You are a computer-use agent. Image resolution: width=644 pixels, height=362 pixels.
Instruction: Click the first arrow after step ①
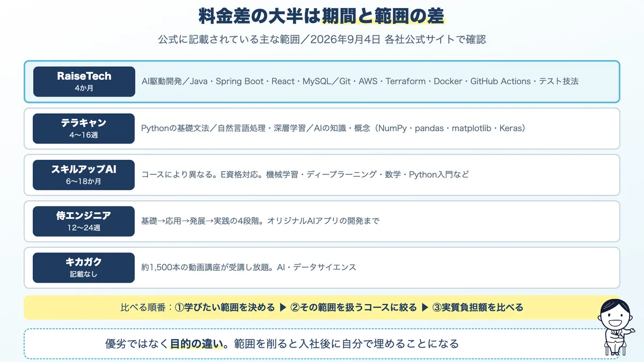[283, 307]
